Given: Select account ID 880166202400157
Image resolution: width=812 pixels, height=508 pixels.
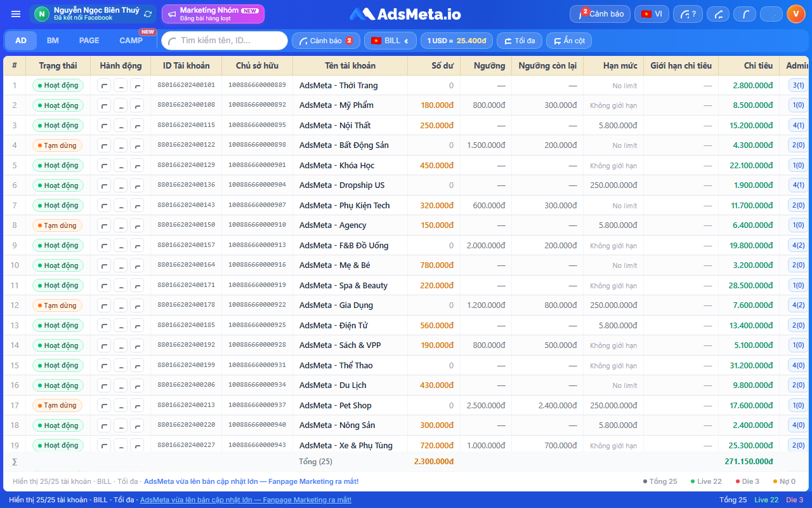Looking at the screenshot, I should [186, 245].
